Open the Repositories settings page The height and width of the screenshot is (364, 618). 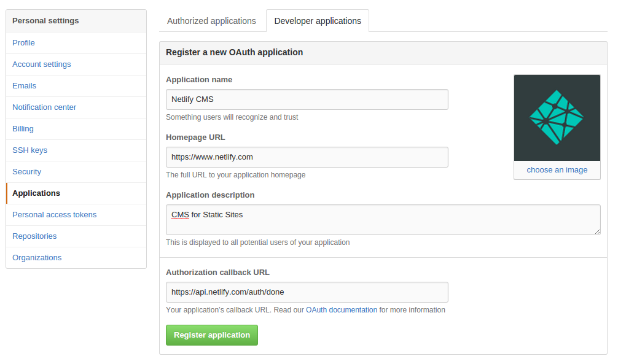34,236
